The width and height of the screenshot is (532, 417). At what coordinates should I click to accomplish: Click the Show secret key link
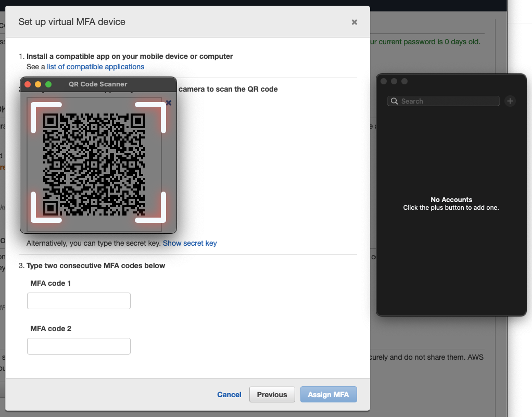coord(189,243)
